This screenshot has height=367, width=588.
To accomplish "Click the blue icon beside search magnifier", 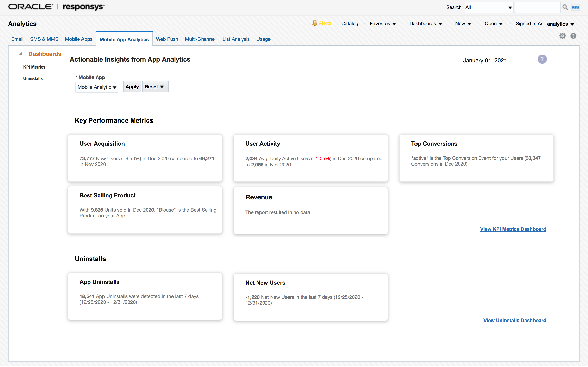I will tap(576, 7).
